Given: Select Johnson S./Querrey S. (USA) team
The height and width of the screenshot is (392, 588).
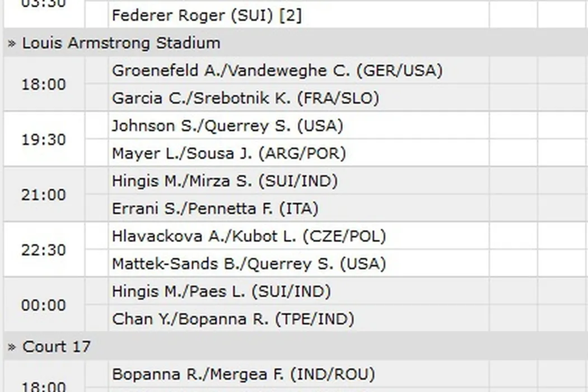Looking at the screenshot, I should click(227, 125).
